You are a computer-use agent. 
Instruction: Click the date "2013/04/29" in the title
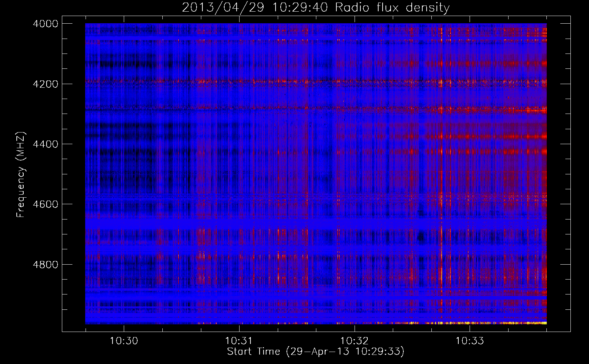tap(223, 8)
